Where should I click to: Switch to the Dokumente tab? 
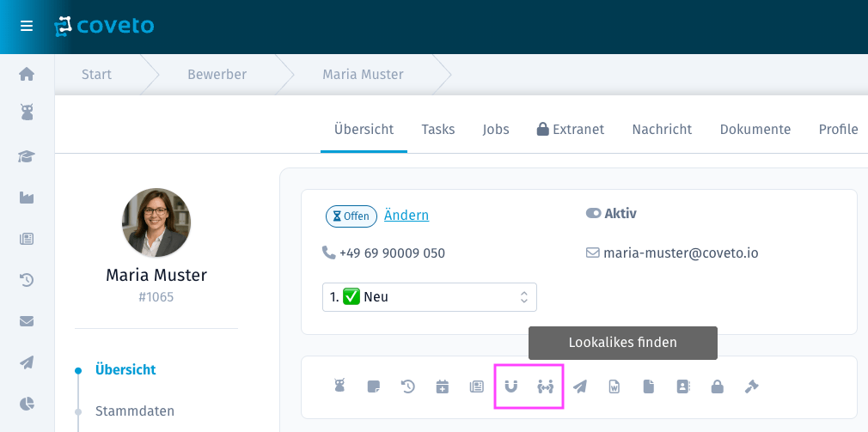coord(755,130)
